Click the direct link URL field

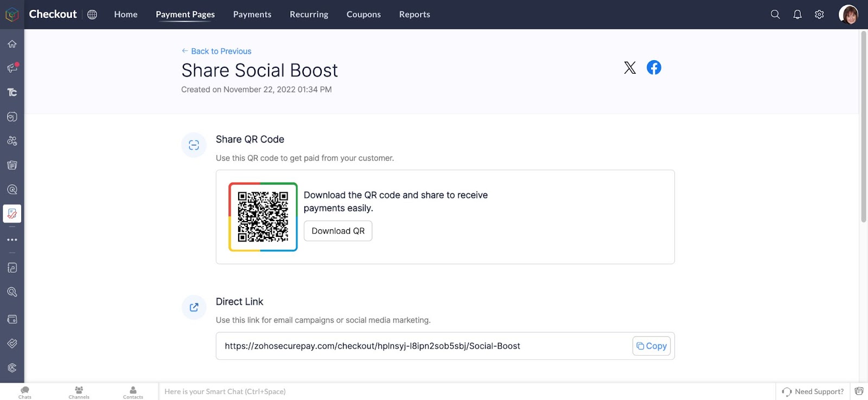click(x=445, y=346)
